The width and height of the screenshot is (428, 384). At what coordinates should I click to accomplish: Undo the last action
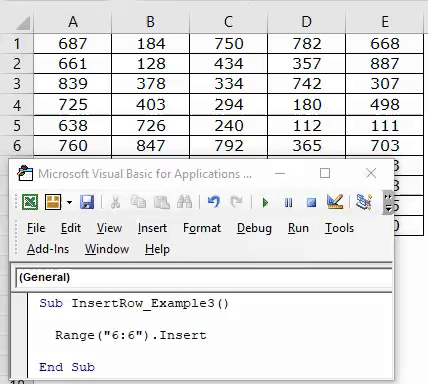214,202
